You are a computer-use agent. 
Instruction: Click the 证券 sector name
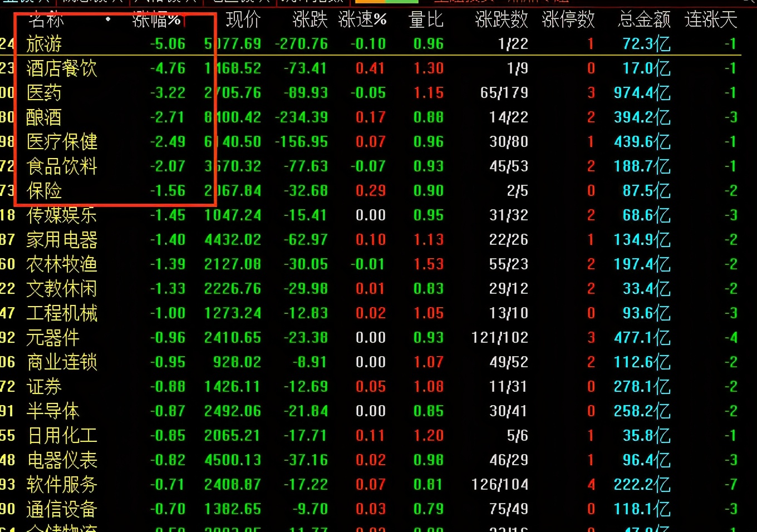click(44, 386)
